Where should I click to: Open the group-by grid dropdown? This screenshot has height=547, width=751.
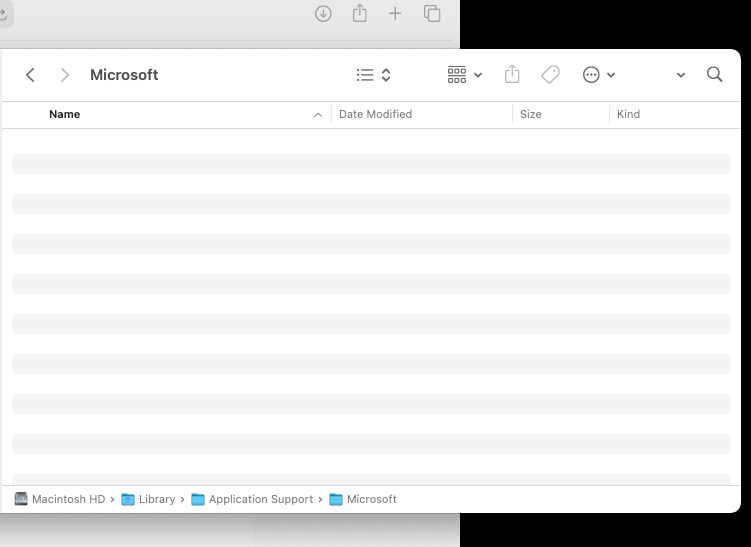pyautogui.click(x=465, y=75)
